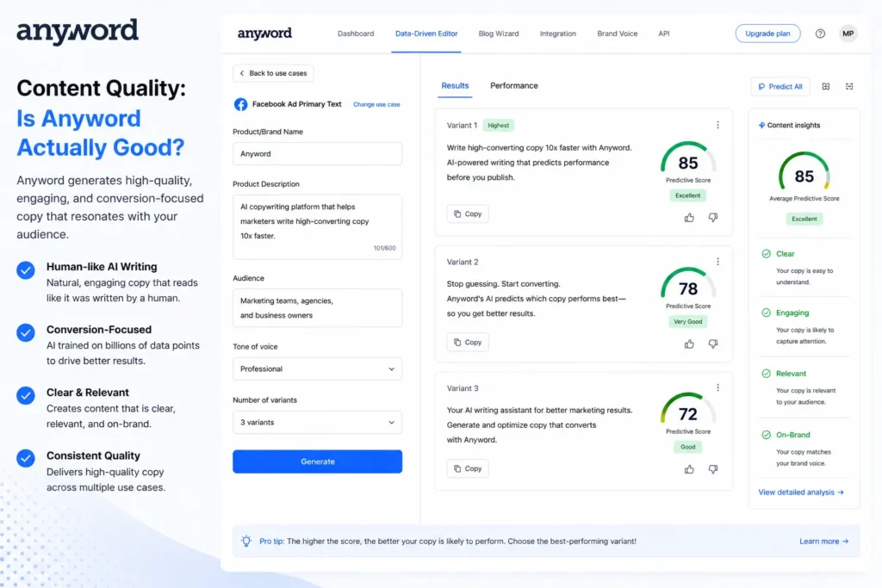Open the Brand Voice nav item
This screenshot has height=588, width=882.
click(617, 34)
